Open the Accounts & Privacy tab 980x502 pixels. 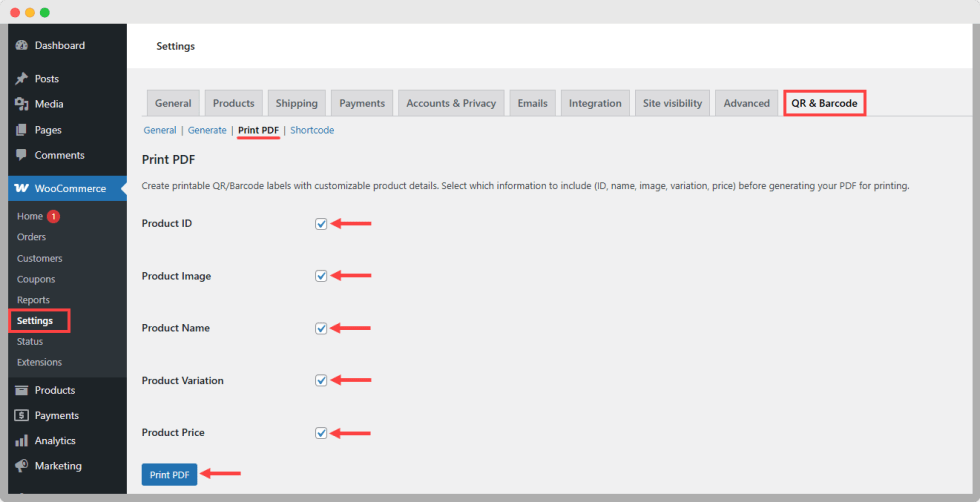pos(451,103)
